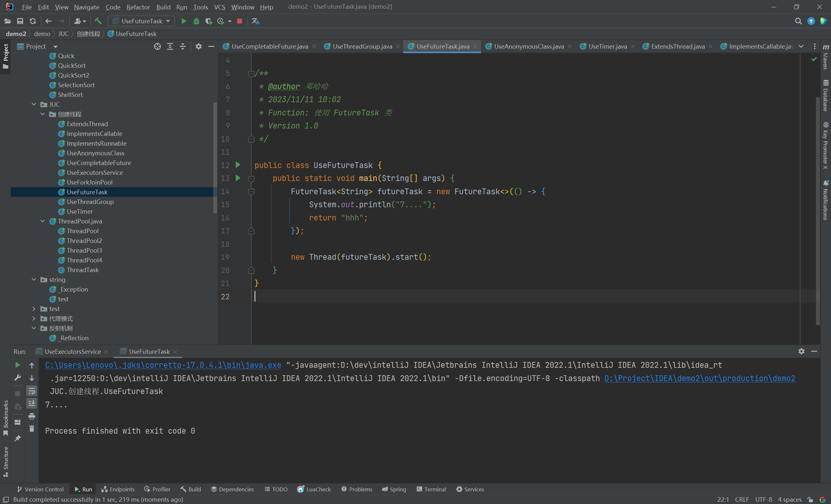The height and width of the screenshot is (504, 831).
Task: Click the IDE update arrow icon
Action: point(811,21)
